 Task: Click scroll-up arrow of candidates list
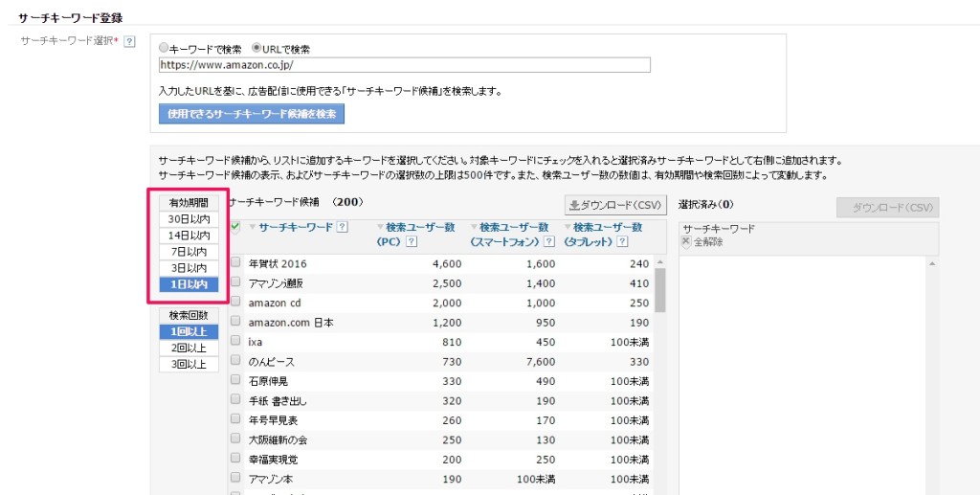pos(660,262)
